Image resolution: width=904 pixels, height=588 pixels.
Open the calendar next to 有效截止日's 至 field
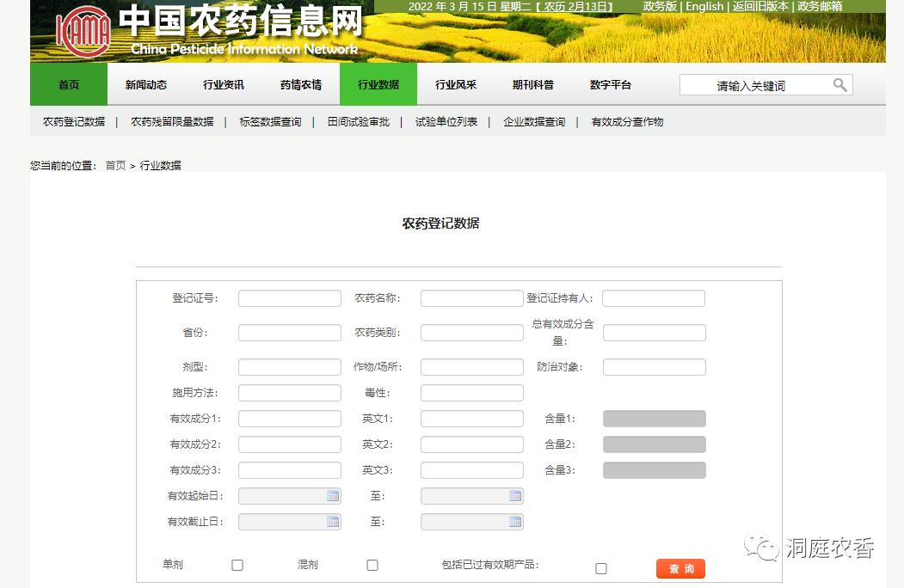tap(517, 522)
